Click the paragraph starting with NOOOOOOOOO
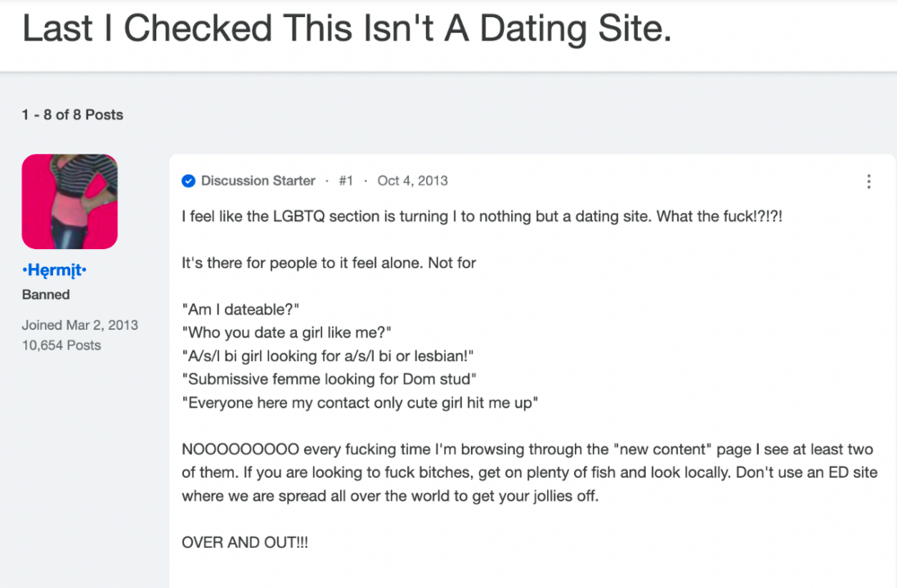897x588 pixels. coord(530,472)
